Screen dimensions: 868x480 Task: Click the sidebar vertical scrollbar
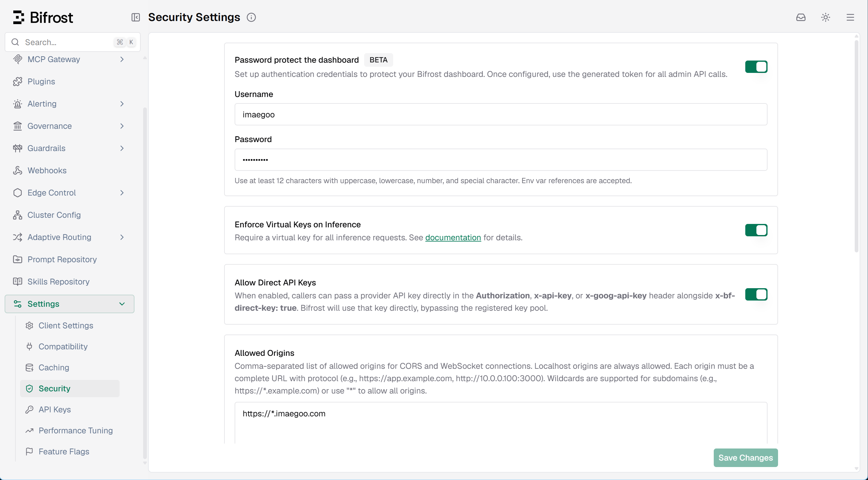tap(145, 283)
